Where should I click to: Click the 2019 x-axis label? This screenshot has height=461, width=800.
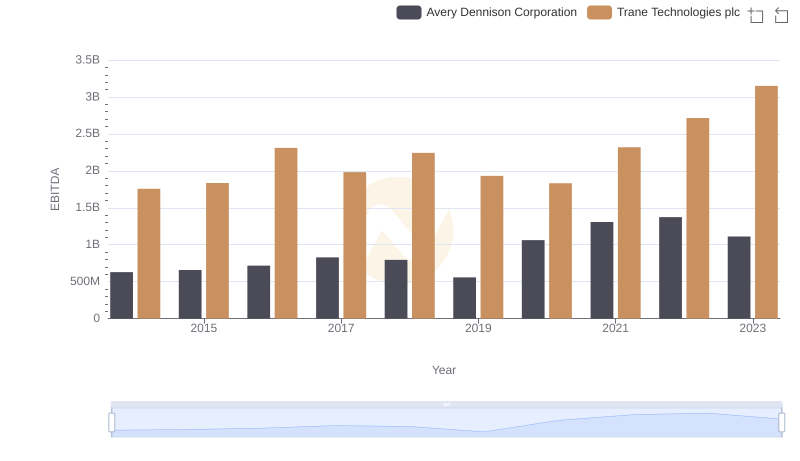point(478,328)
